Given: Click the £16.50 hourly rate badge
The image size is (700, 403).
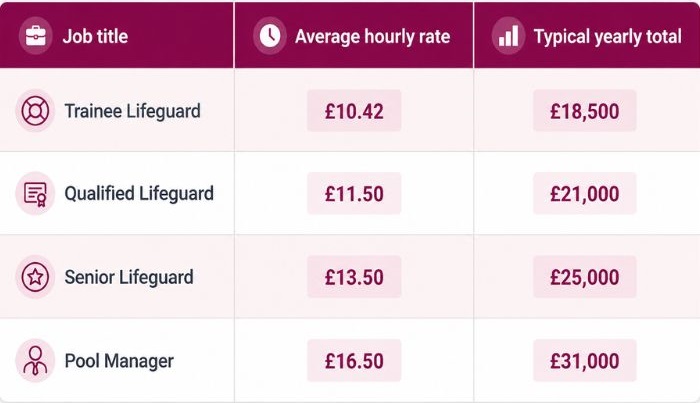Looking at the screenshot, I should pos(354,361).
